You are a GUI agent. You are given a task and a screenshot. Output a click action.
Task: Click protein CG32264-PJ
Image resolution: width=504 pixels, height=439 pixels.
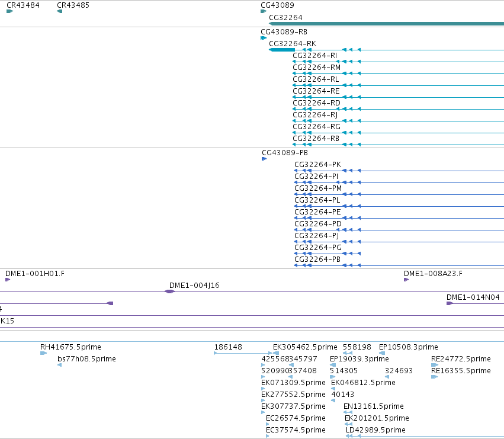pyautogui.click(x=317, y=236)
